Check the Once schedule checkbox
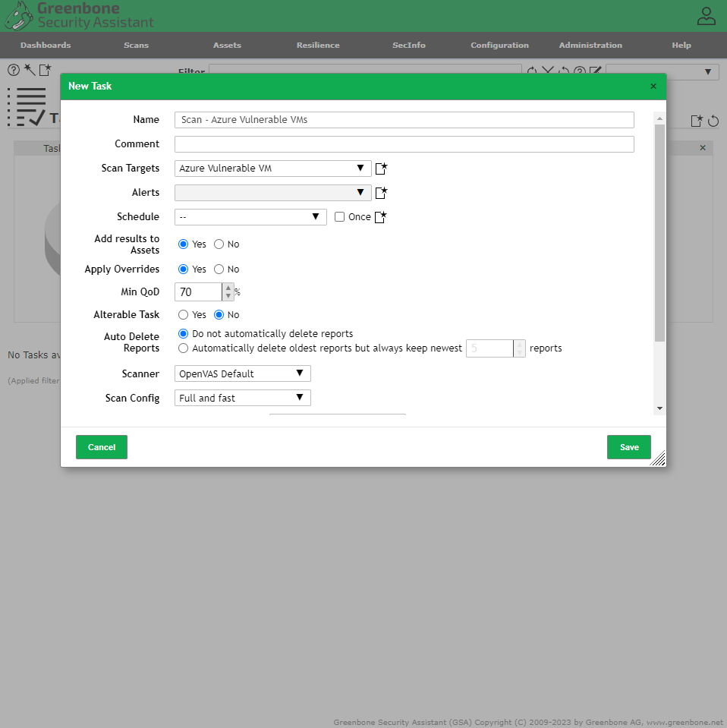This screenshot has width=727, height=728. tap(339, 217)
